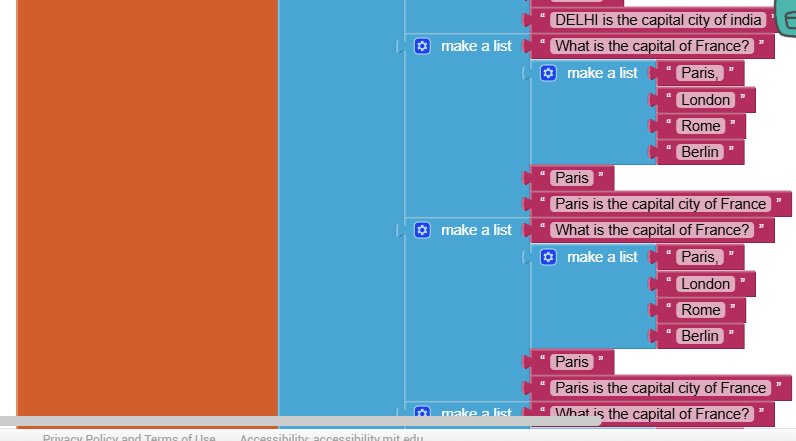The height and width of the screenshot is (441, 796).
Task: Click gear on second outer make a list block
Action: [422, 230]
